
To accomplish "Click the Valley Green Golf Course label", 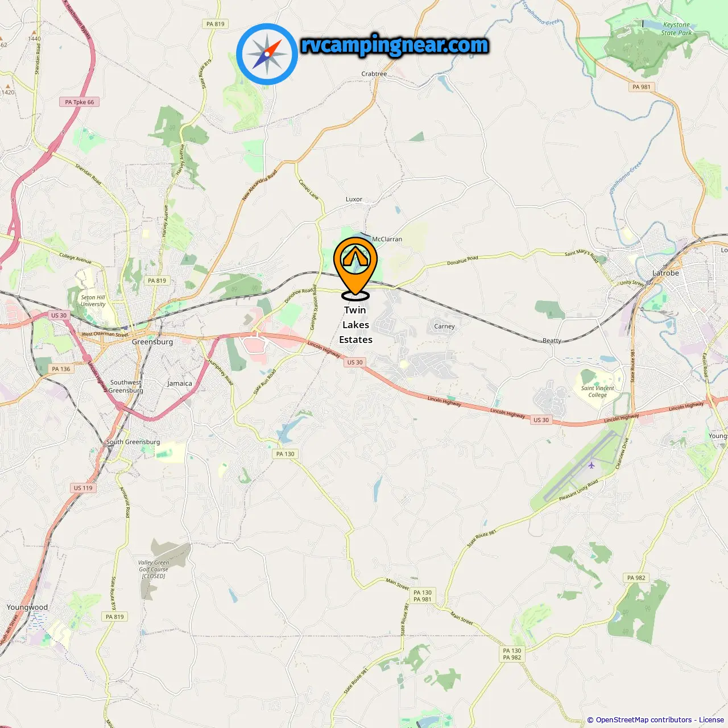I will [x=154, y=569].
